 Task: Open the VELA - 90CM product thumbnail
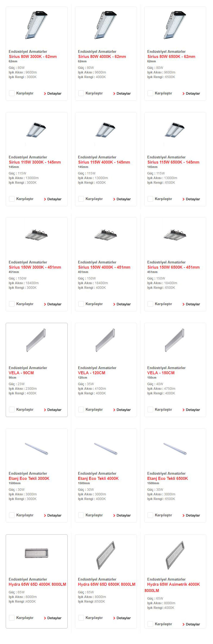(36, 340)
